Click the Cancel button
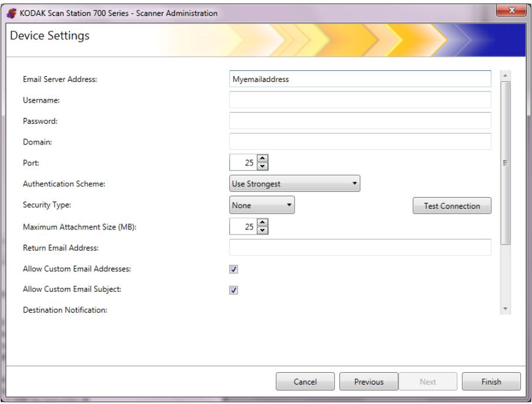The height and width of the screenshot is (404, 532). (x=305, y=382)
